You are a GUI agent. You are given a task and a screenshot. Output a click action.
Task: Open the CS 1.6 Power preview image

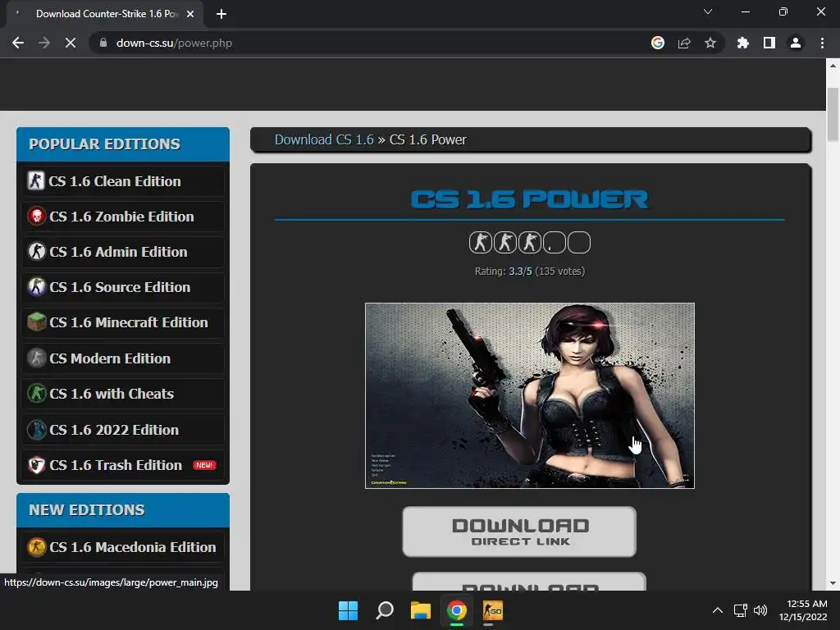pyautogui.click(x=530, y=396)
